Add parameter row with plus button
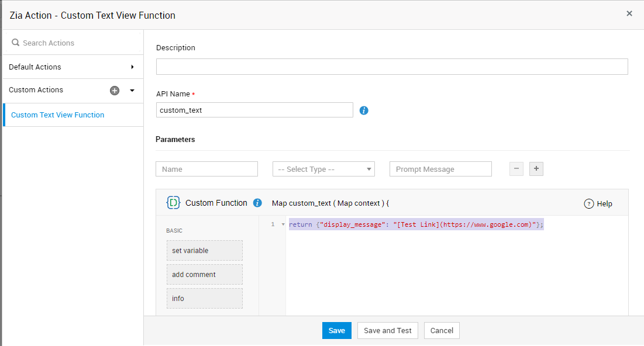Viewport: 644px width, 346px height. tap(536, 169)
